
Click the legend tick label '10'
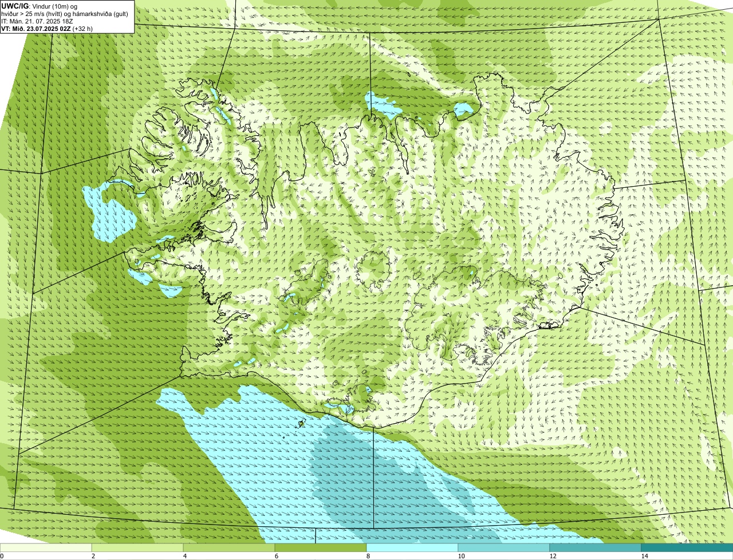point(461,556)
